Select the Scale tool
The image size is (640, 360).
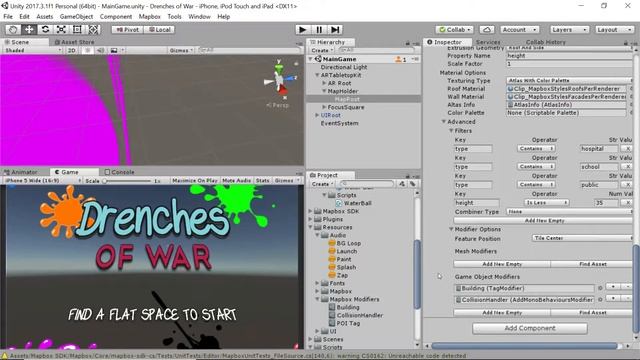click(x=61, y=29)
